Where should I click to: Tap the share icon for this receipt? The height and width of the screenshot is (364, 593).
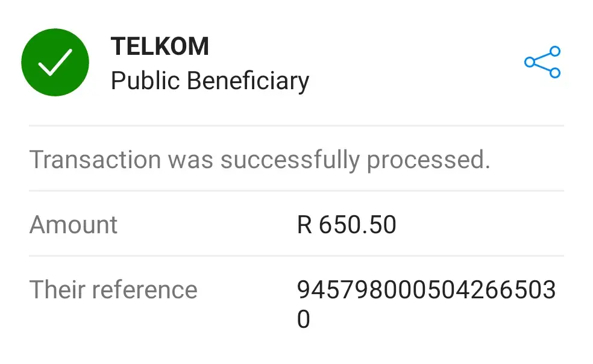tap(542, 62)
